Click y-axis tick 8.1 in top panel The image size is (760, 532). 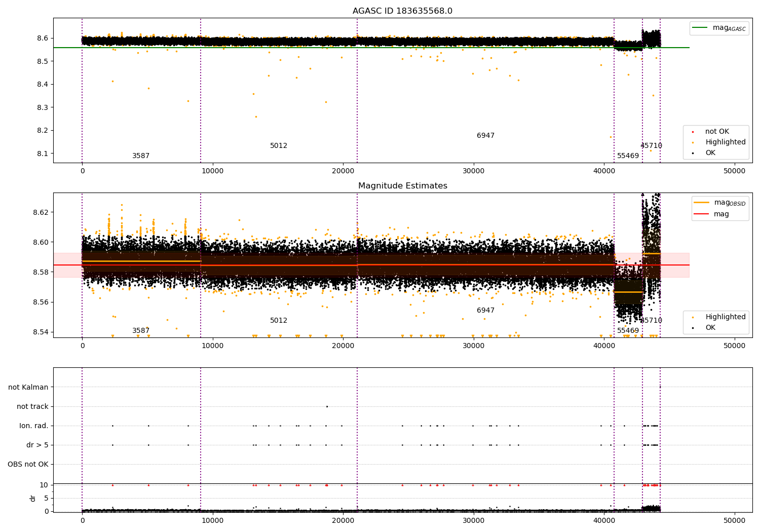[43, 154]
